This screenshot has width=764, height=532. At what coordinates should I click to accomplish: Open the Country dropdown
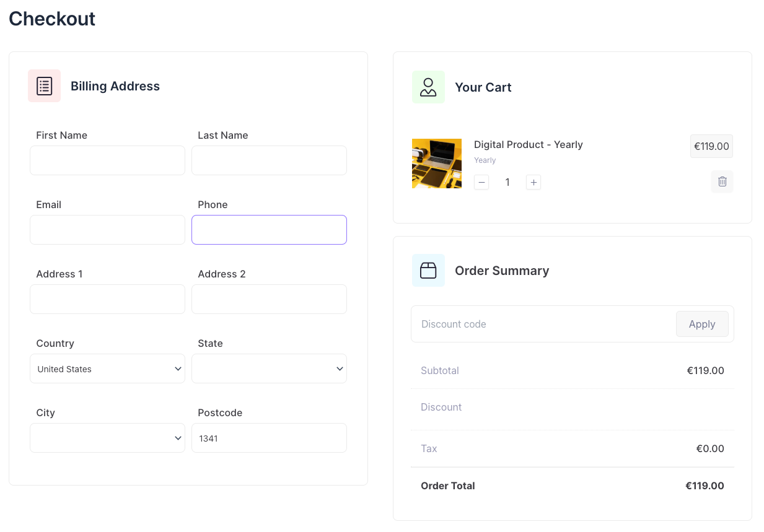pyautogui.click(x=107, y=369)
